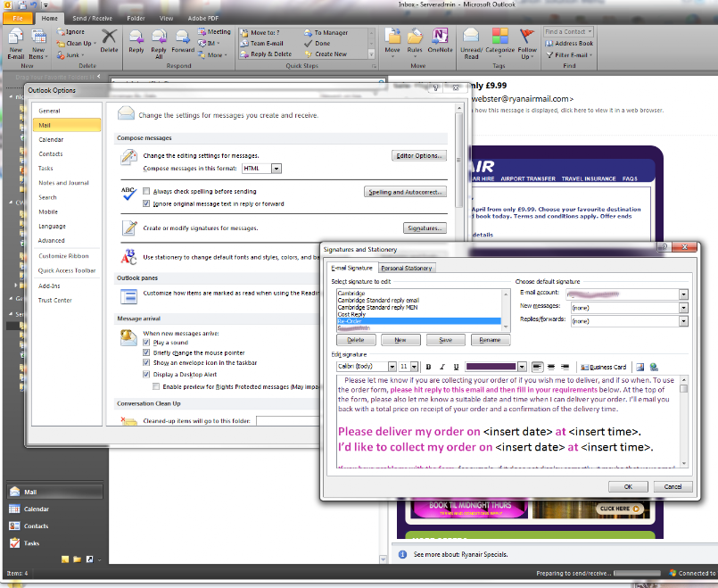The width and height of the screenshot is (718, 588).
Task: Open Address Book in Find group
Action: point(569,43)
